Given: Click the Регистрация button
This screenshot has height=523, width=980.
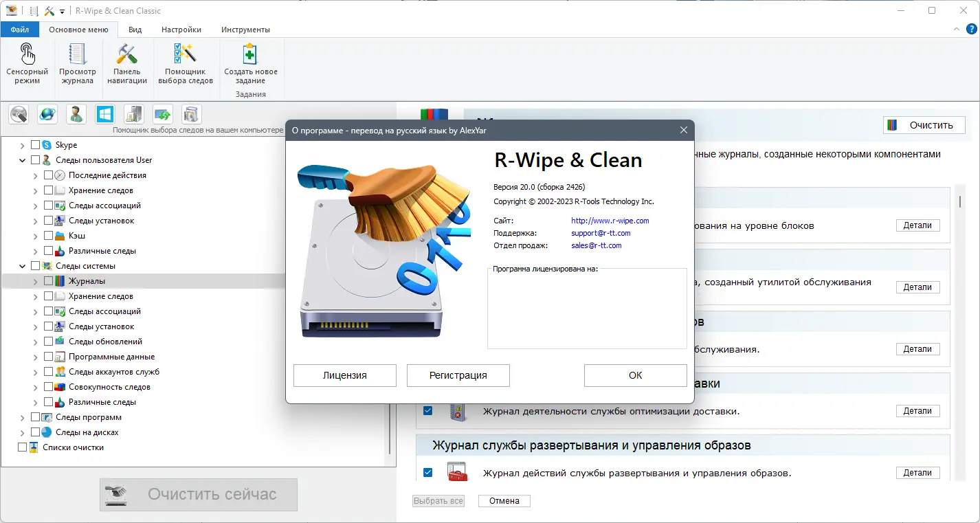Looking at the screenshot, I should 458,375.
